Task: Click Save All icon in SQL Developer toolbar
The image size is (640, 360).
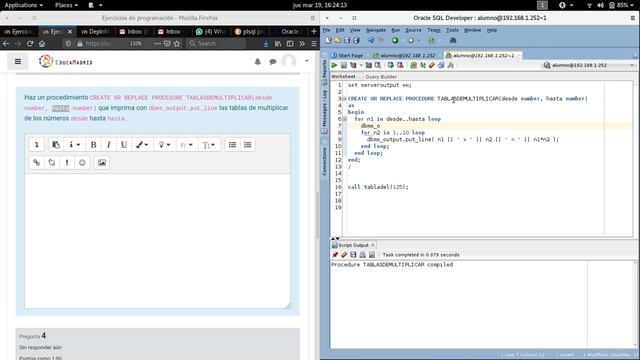Action: tap(356, 40)
